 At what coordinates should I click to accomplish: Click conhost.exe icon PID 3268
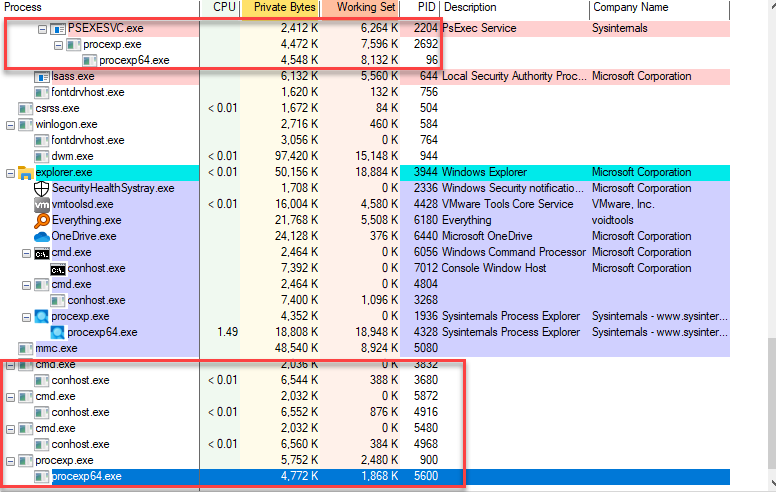coord(57,301)
